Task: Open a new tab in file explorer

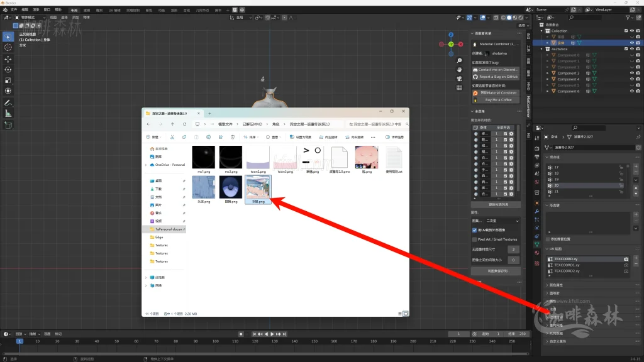Action: (209, 113)
